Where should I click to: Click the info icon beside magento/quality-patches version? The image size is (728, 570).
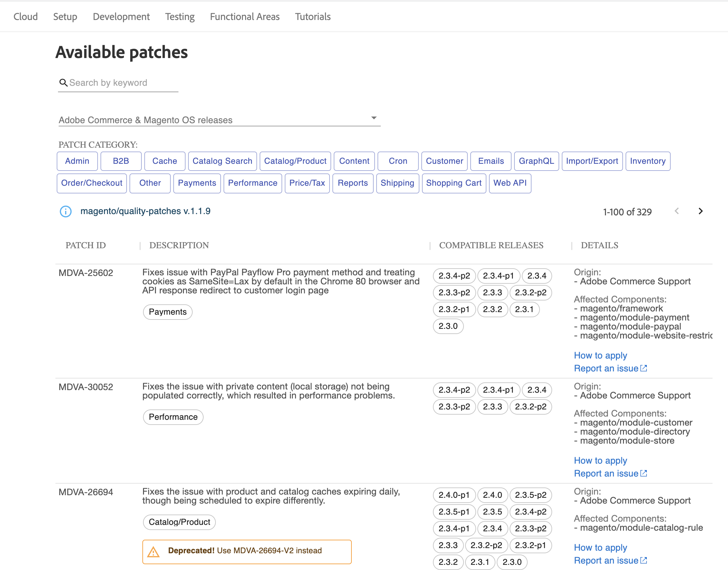[x=65, y=211]
